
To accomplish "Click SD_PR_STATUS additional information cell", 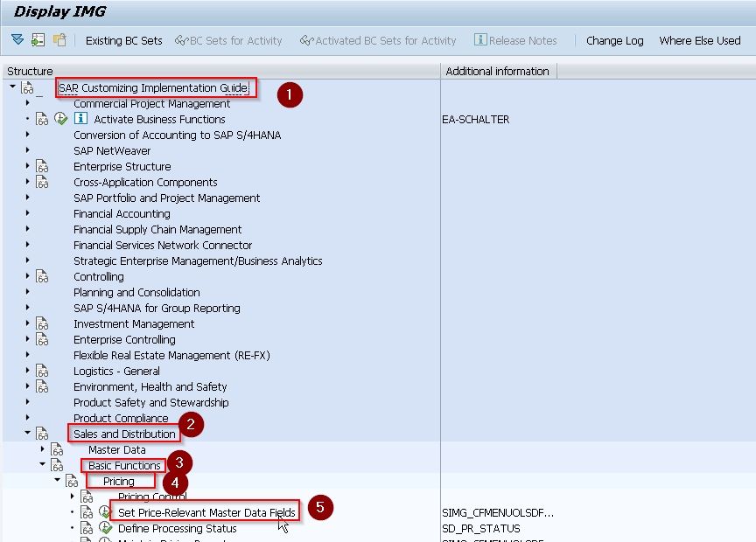I will (480, 529).
